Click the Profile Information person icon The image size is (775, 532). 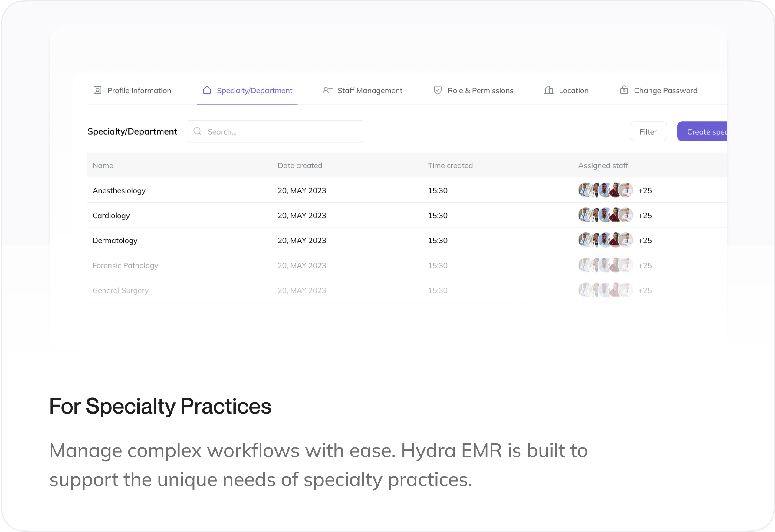click(97, 90)
